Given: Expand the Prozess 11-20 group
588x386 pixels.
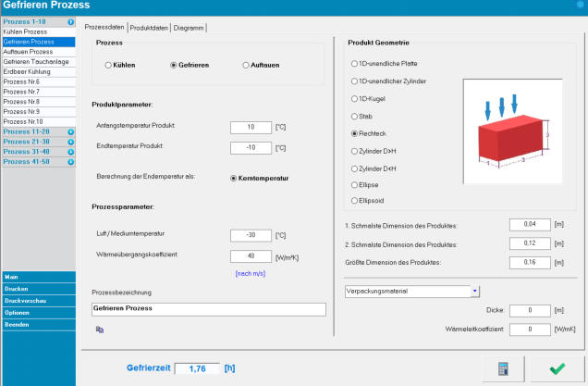Looking at the screenshot, I should point(71,132).
